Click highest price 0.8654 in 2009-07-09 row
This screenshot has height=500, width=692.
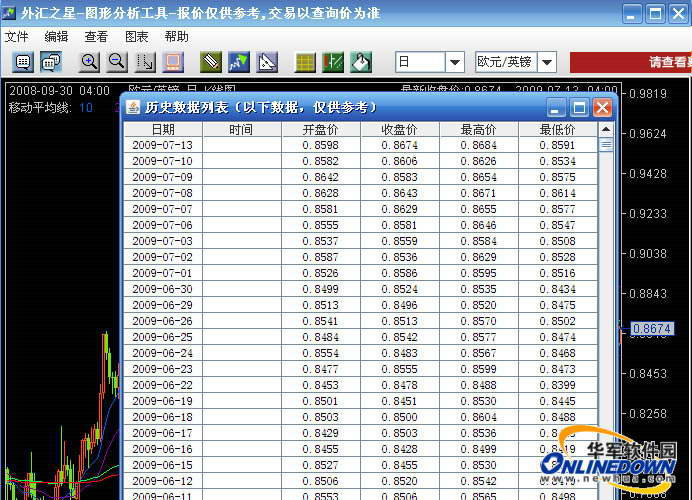coord(478,177)
